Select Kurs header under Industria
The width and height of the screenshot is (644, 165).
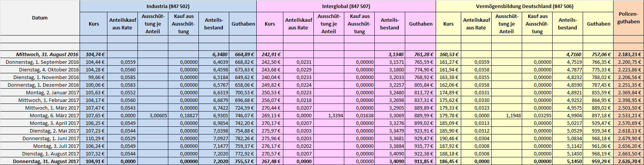[x=94, y=24]
